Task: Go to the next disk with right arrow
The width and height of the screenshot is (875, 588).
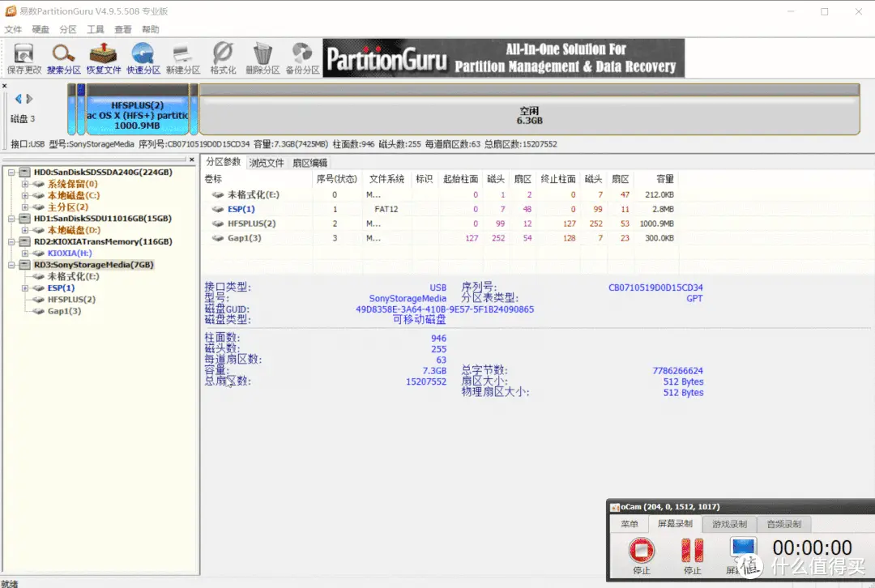Action: pyautogui.click(x=30, y=99)
